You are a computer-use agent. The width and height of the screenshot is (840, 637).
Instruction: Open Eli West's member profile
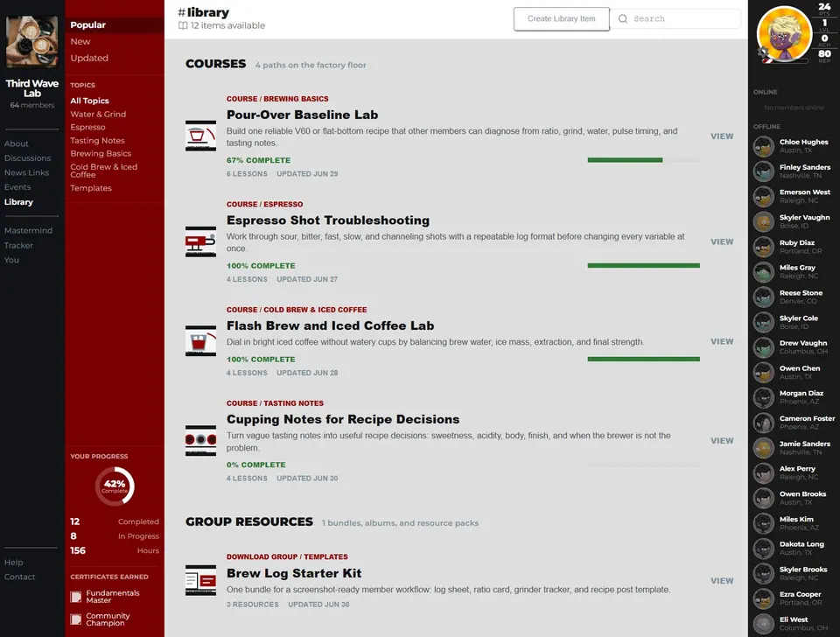coord(794,624)
